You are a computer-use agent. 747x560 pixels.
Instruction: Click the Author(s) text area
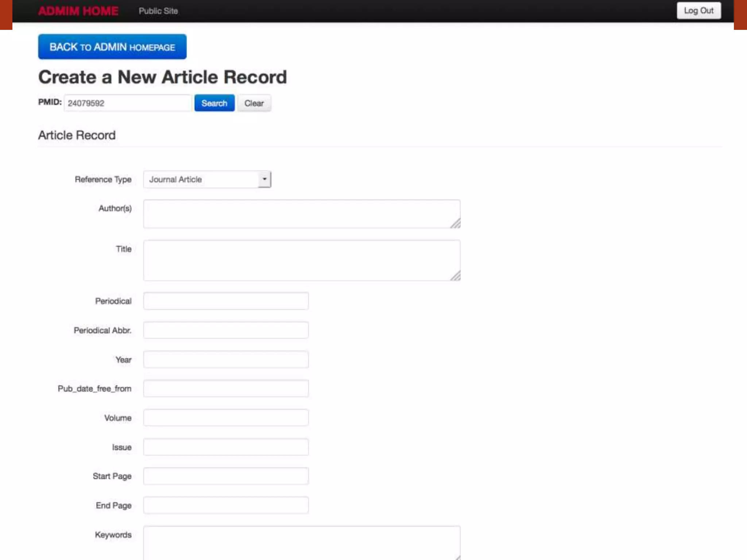[302, 214]
